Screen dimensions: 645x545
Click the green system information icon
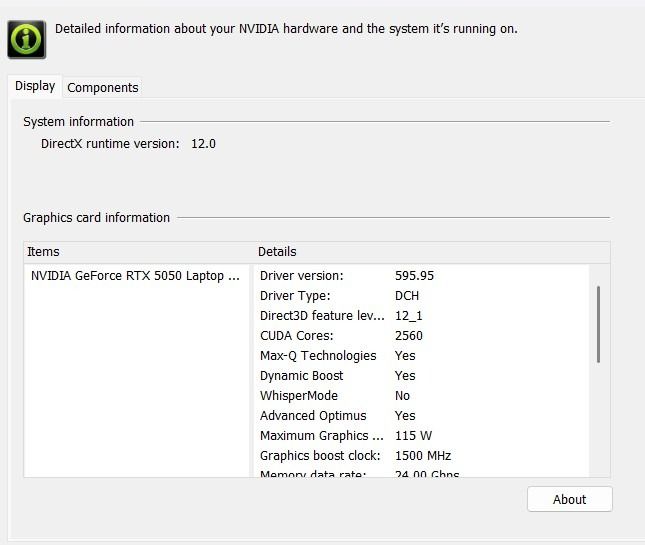coord(26,39)
